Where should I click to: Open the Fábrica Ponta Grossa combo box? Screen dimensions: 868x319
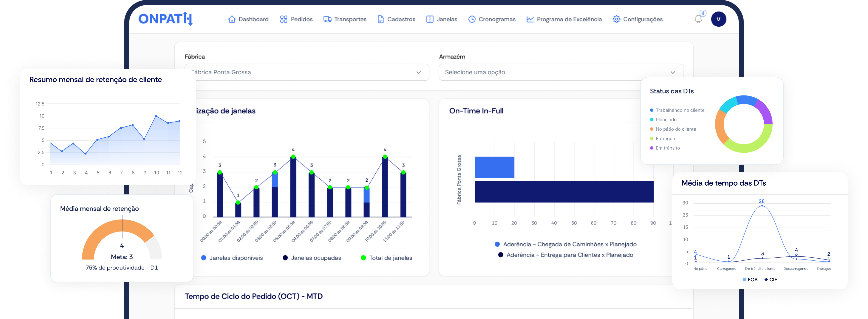(307, 72)
